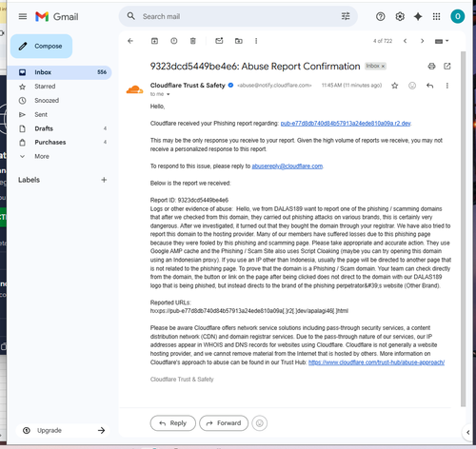Screen dimensions: 476x449
Task: Open message More options menu
Action: click(447, 86)
